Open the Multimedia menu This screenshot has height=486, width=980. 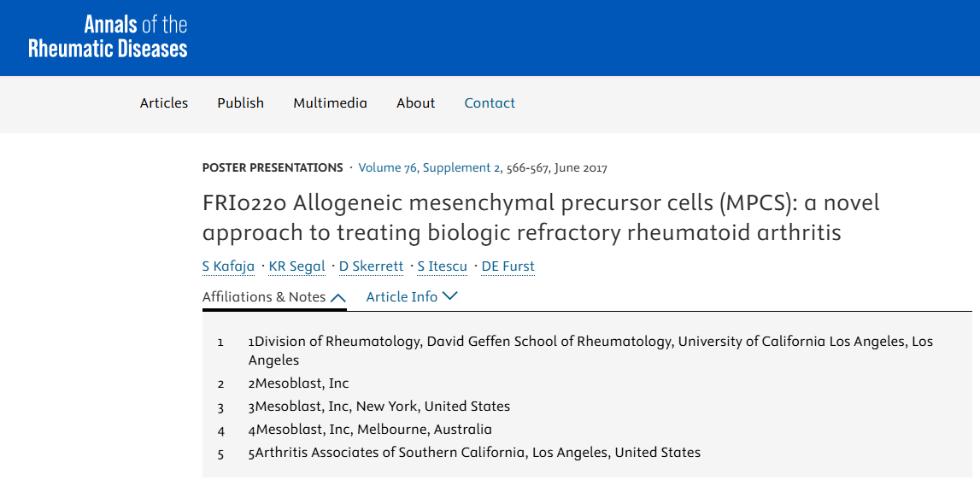pyautogui.click(x=330, y=103)
